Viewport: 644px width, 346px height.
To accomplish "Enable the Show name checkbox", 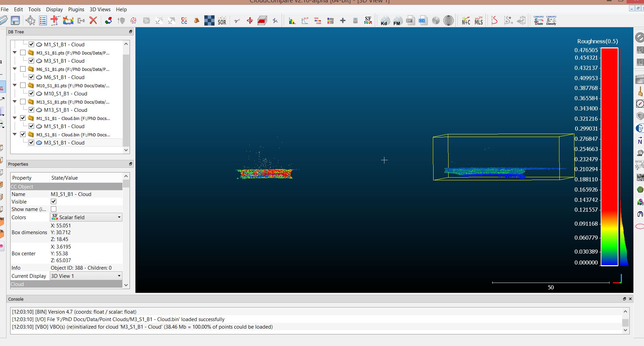I will [x=54, y=209].
